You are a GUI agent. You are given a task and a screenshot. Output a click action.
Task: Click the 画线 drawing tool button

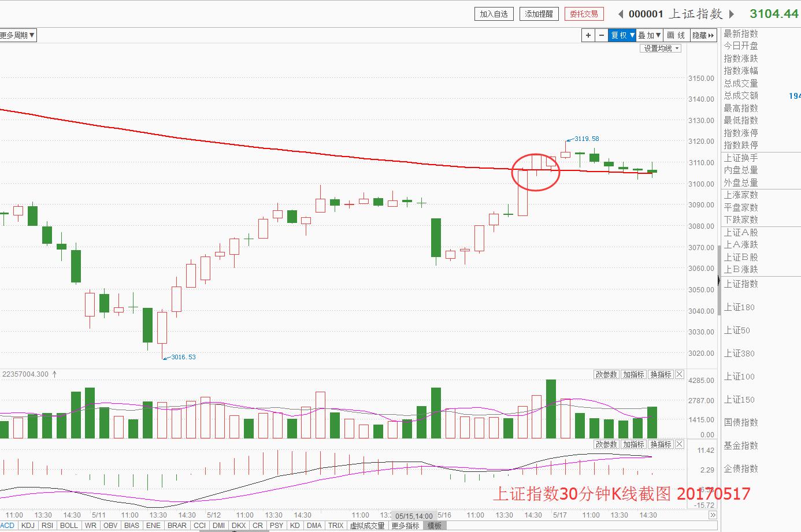(x=676, y=35)
